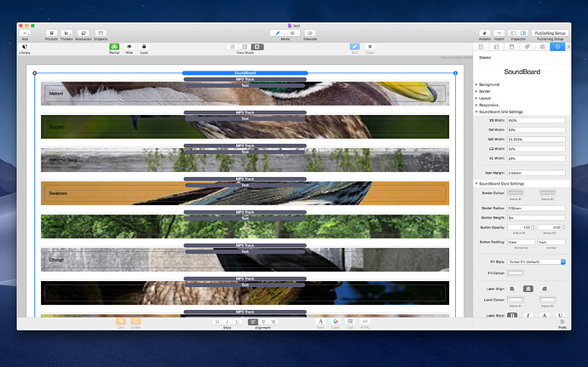Open the Font picker in bottom bar
Viewport: 588px width, 367px height.
pyautogui.click(x=320, y=321)
